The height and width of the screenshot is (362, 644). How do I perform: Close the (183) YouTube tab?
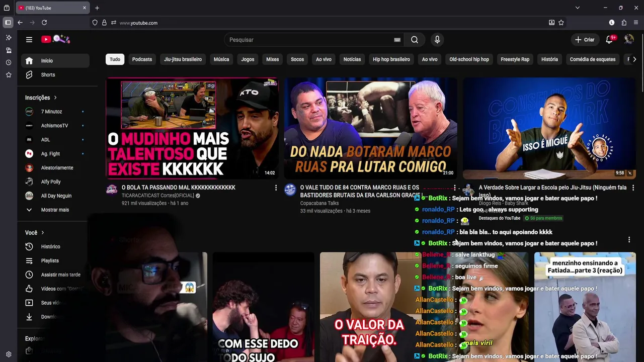click(x=85, y=8)
